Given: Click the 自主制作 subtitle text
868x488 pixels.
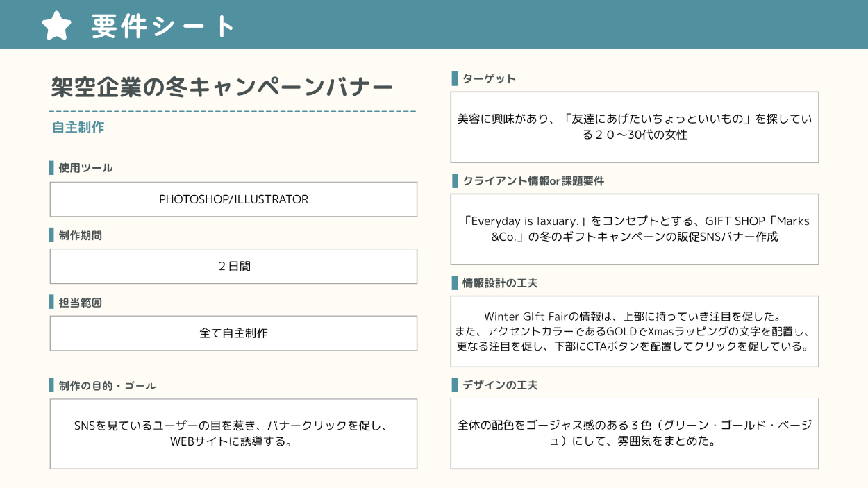Looking at the screenshot, I should (x=78, y=128).
